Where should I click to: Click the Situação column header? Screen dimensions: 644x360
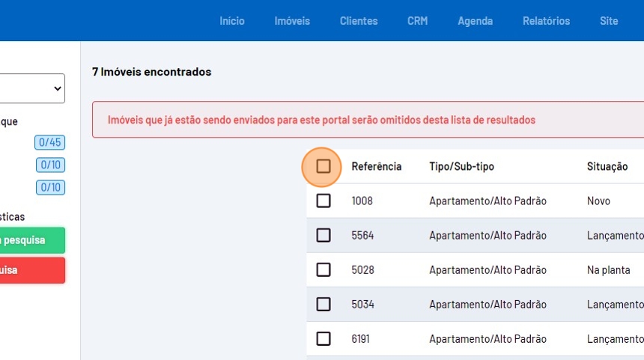tap(607, 166)
